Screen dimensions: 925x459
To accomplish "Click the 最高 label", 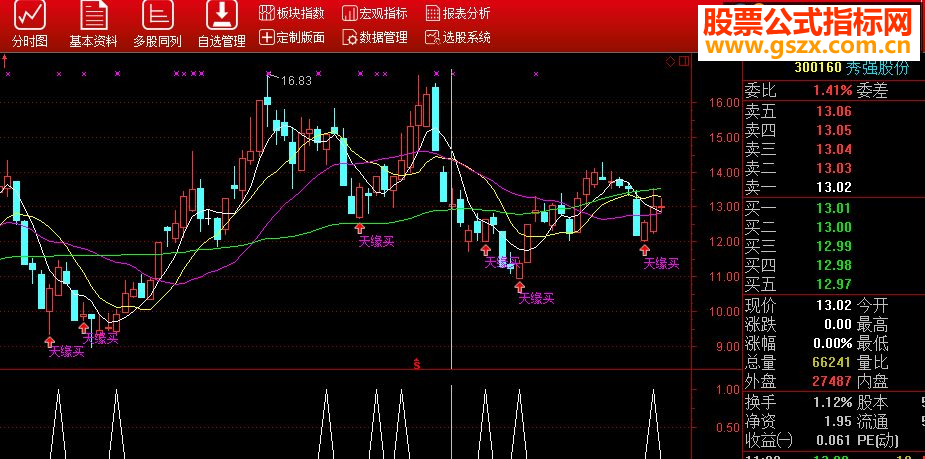I will (x=873, y=324).
